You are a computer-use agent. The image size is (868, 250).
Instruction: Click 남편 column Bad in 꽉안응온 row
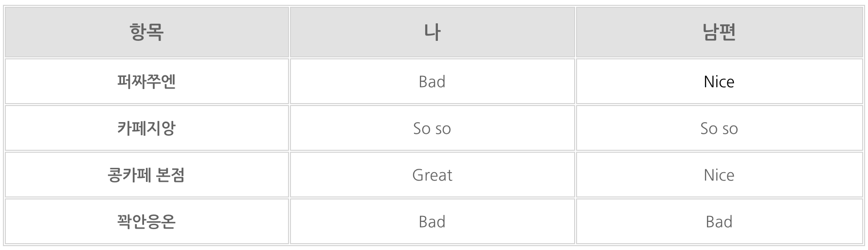pyautogui.click(x=719, y=222)
